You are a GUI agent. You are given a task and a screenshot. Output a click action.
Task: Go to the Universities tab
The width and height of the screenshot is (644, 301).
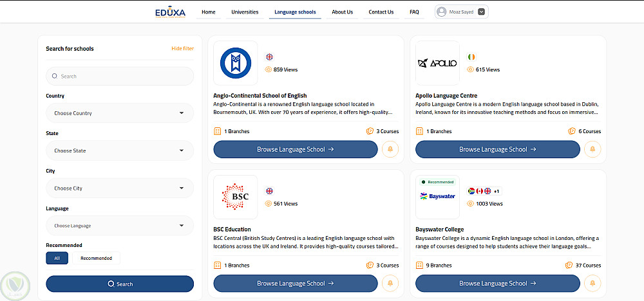[x=245, y=12]
